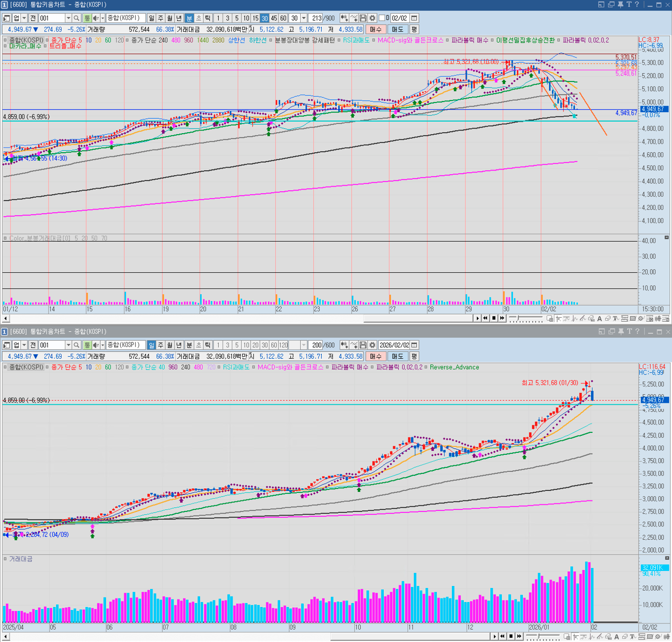Open search magnifier in bottom chart toolbar
This screenshot has height=642, width=672.
(77, 345)
